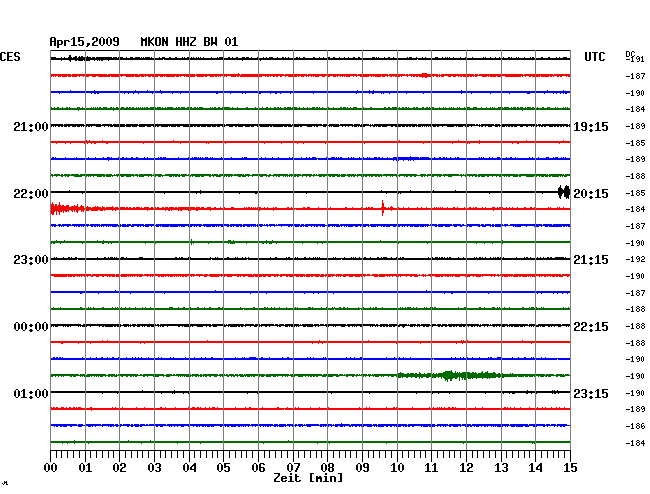Click the x-axis minute tick label 11
Screen dimensions: 650x494
431,467
